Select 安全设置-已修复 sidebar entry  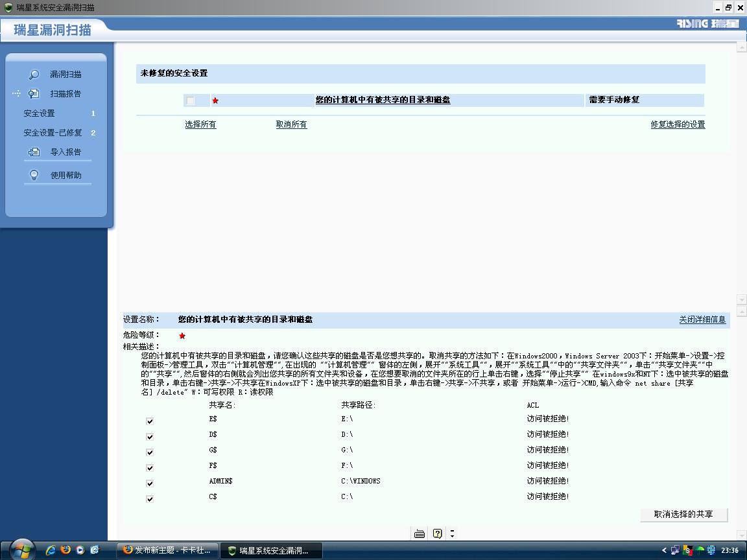point(53,133)
